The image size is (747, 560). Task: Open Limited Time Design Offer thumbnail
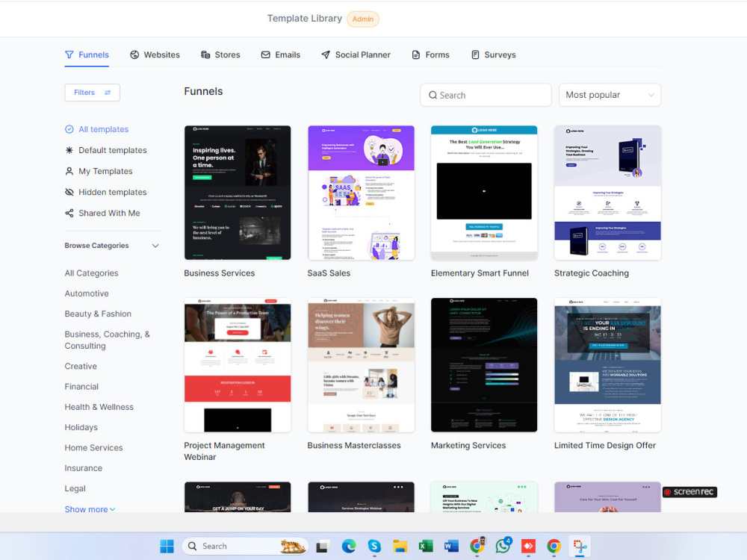(x=607, y=365)
